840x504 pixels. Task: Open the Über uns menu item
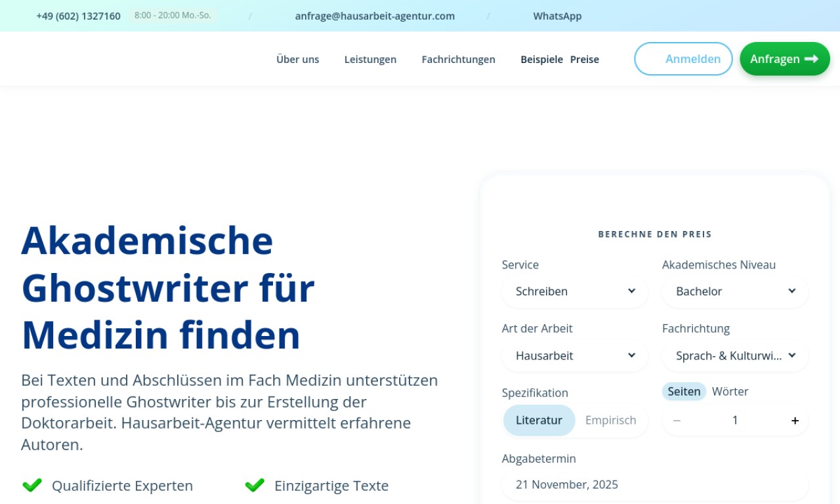[297, 60]
